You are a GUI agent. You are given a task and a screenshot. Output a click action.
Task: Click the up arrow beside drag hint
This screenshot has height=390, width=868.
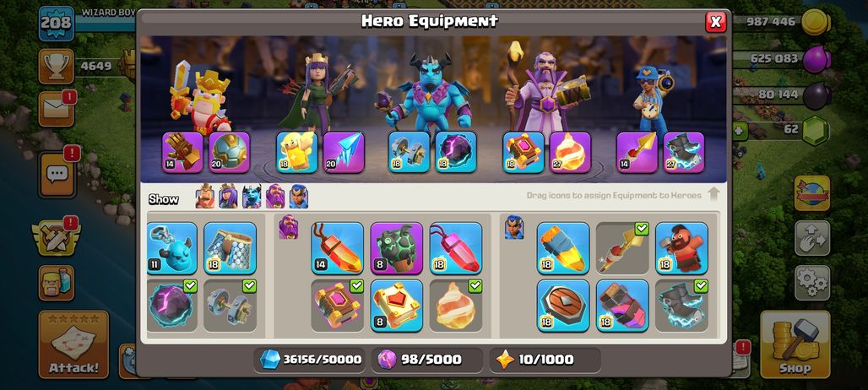pyautogui.click(x=713, y=194)
